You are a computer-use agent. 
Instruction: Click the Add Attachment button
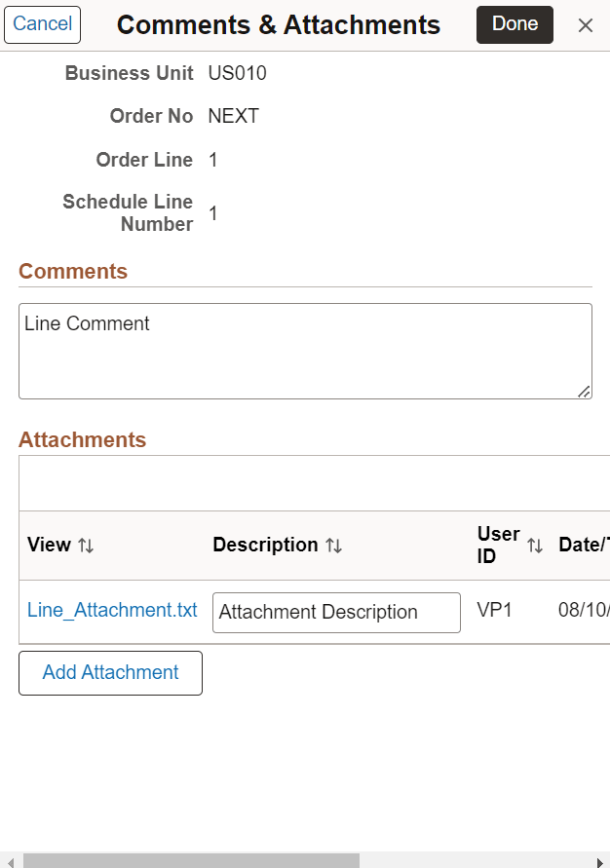110,672
